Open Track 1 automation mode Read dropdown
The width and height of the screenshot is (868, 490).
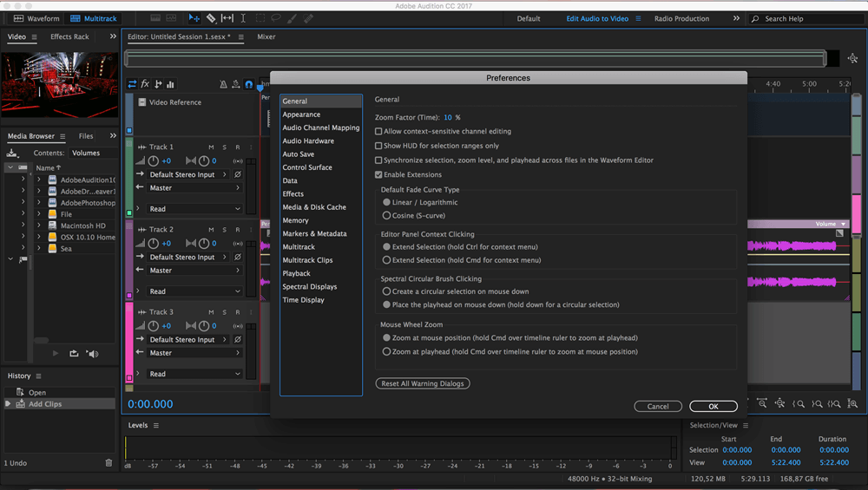pyautogui.click(x=194, y=209)
